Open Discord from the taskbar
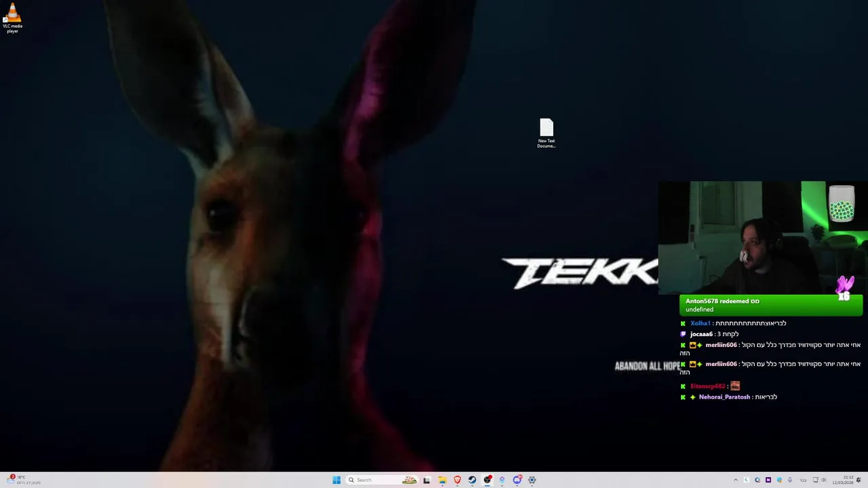The width and height of the screenshot is (868, 488). 517,480
